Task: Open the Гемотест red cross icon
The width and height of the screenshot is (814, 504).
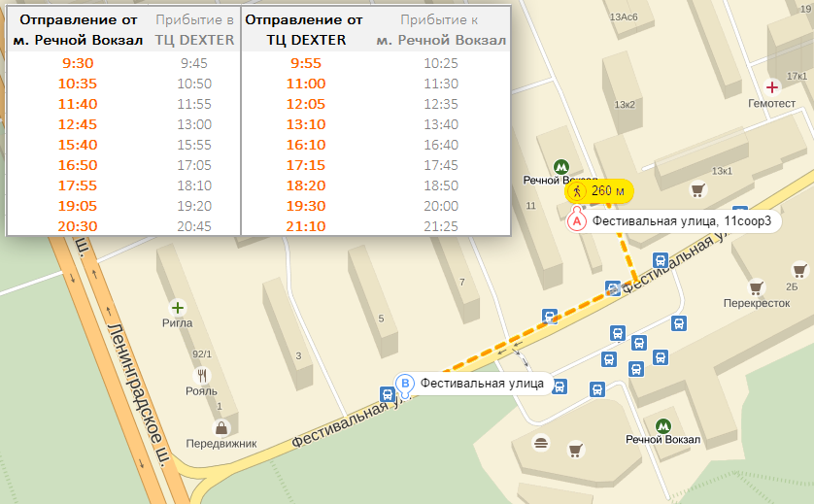Action: pos(772,87)
